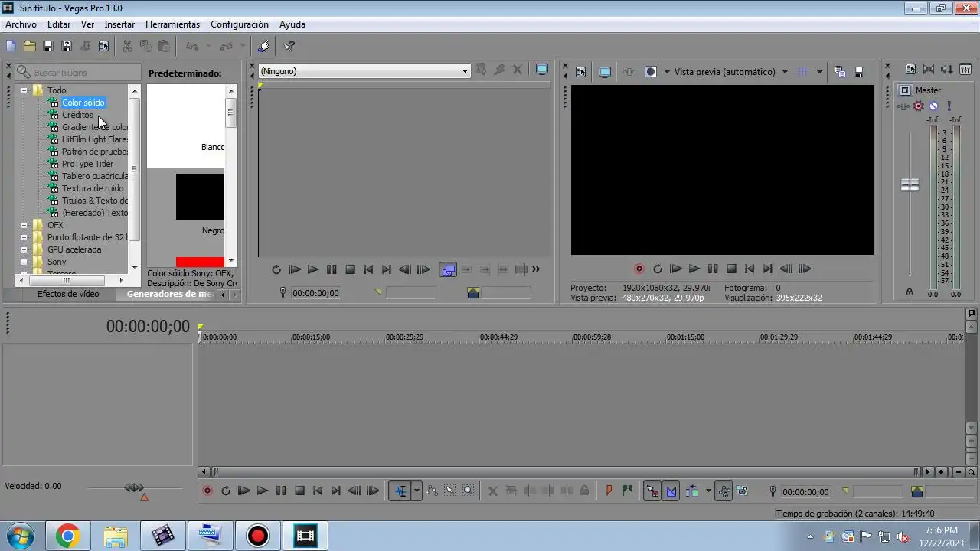Save the preview snapshot to a file

click(859, 72)
